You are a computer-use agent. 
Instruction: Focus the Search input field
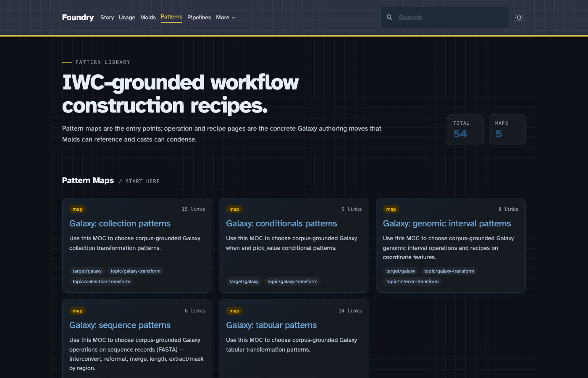(444, 18)
